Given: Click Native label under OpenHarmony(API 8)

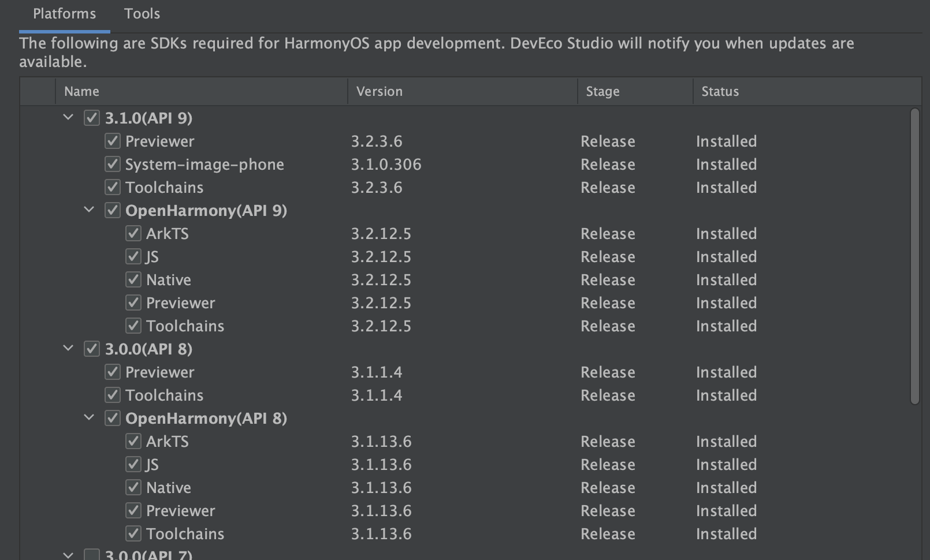Looking at the screenshot, I should point(169,488).
